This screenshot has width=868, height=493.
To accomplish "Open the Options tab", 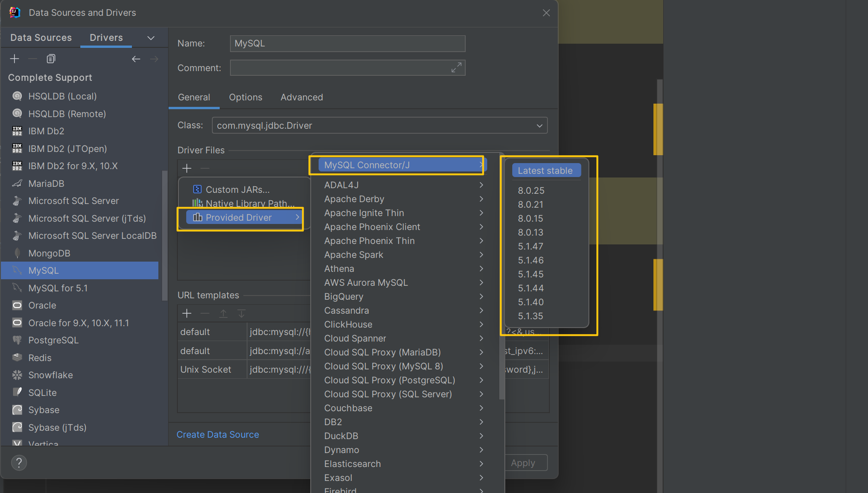I will coord(245,97).
